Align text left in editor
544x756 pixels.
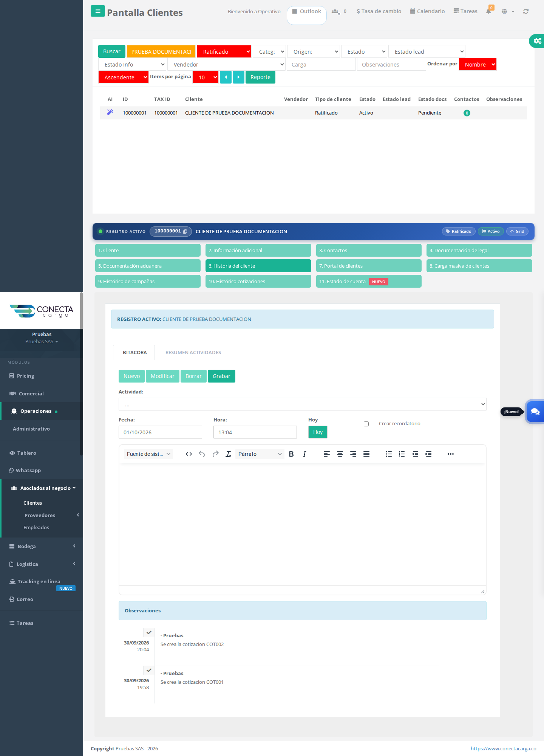pos(327,454)
